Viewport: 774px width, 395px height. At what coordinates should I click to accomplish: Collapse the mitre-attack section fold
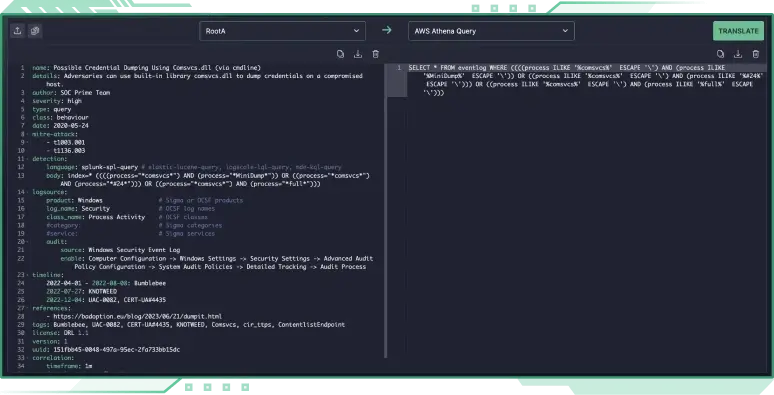pos(28,134)
